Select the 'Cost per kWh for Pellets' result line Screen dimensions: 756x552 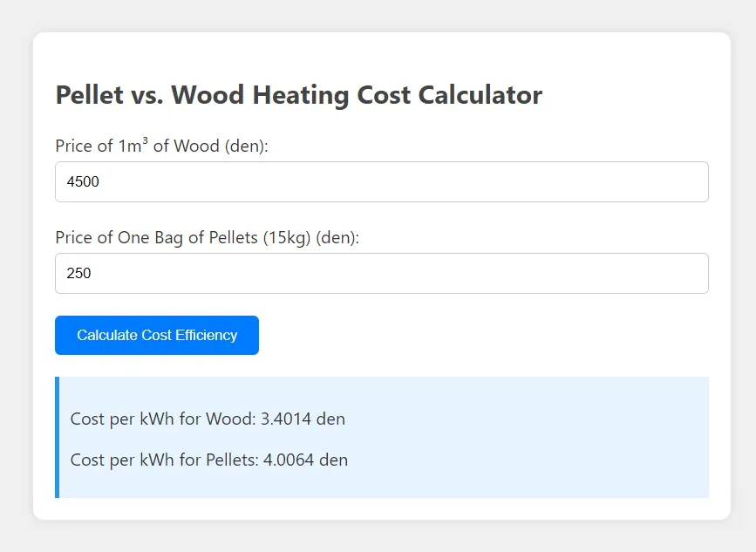tap(164, 460)
